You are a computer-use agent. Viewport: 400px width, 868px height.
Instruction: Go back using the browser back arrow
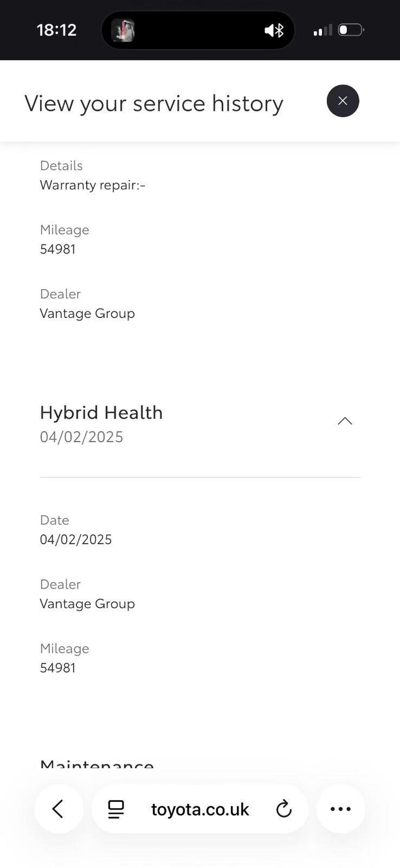tap(58, 809)
